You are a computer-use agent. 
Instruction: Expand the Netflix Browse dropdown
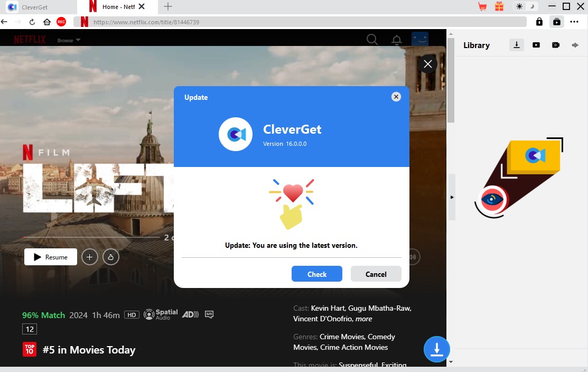point(69,40)
